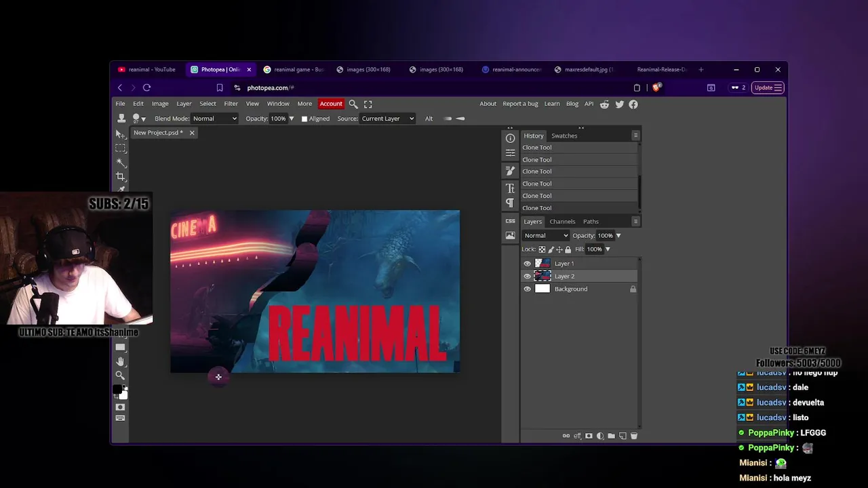Open the Reddit link icon
The height and width of the screenshot is (488, 868).
click(x=604, y=104)
